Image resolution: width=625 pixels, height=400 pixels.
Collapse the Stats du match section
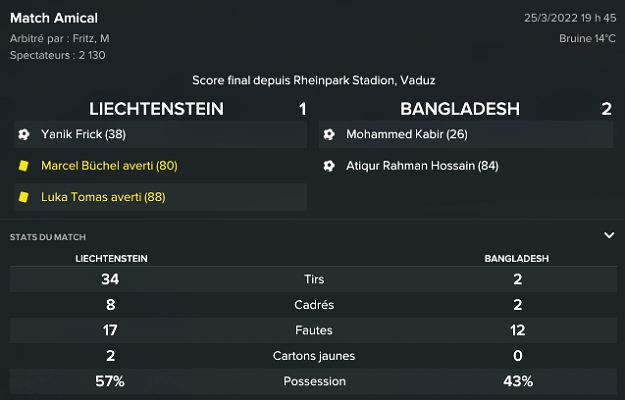click(x=608, y=236)
